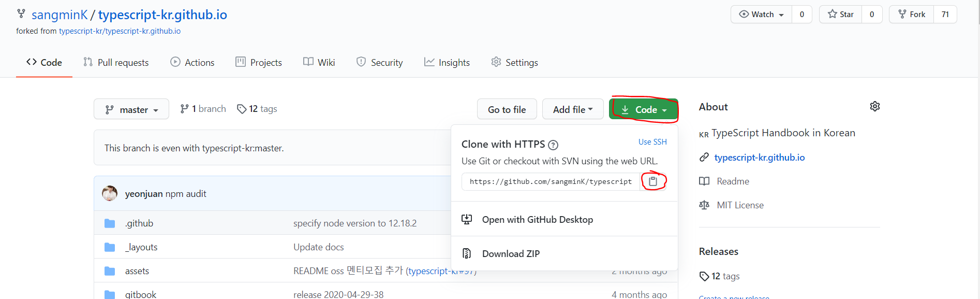Open the Security tab
The height and width of the screenshot is (299, 980).
coord(380,62)
